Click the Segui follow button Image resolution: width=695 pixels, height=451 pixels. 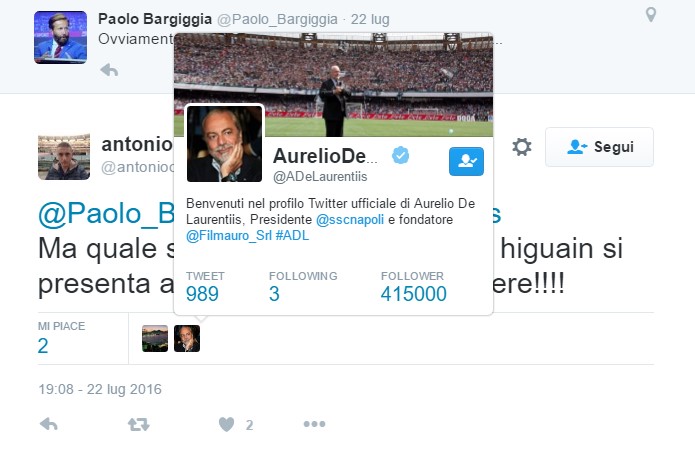599,147
